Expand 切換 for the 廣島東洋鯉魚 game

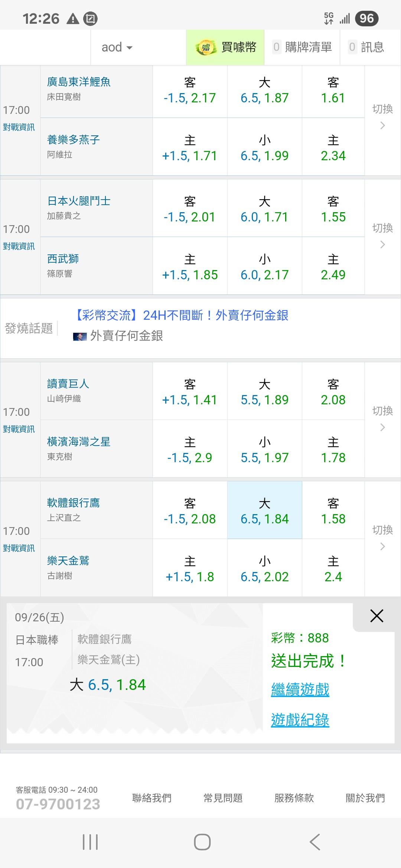point(382,117)
